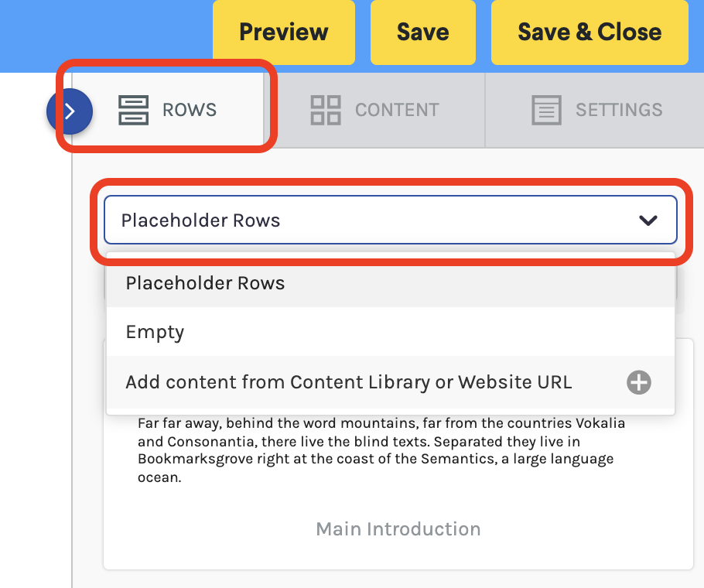Select Add content from Content Library option
Viewport: 704px width, 588px height.
[390, 382]
